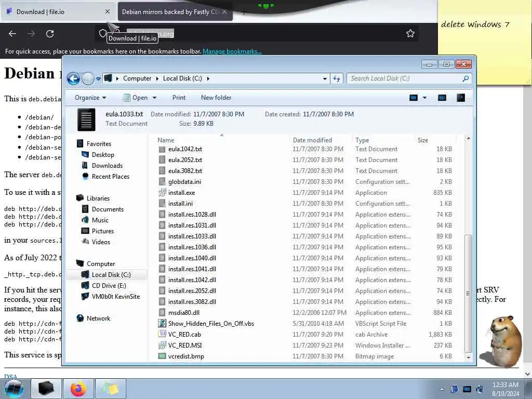Click the Change your view icon

pyautogui.click(x=413, y=98)
